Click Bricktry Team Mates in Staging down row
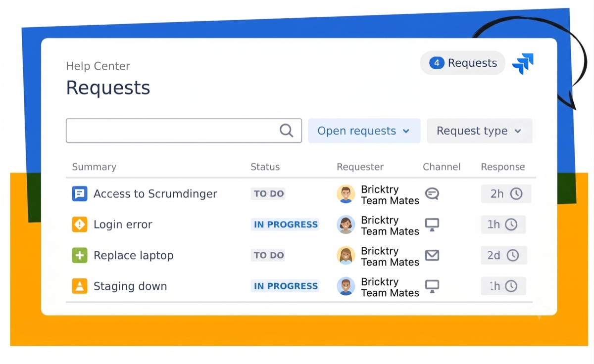The image size is (594, 364). point(390,287)
